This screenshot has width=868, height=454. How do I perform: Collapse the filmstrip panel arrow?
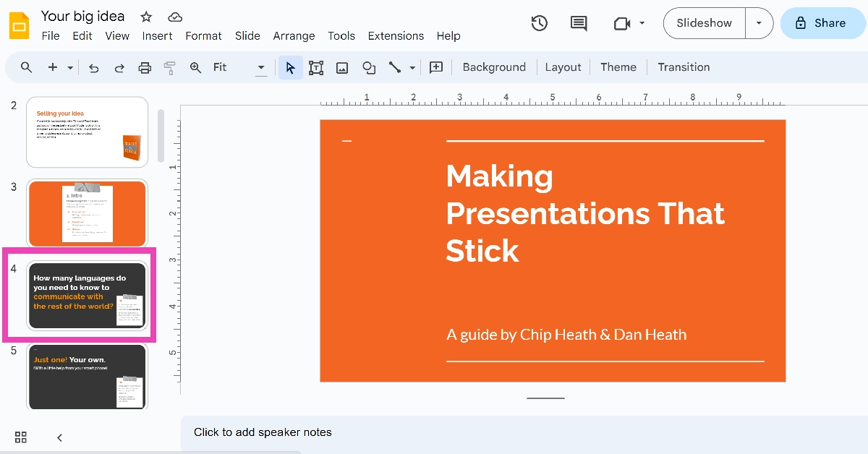[x=60, y=437]
